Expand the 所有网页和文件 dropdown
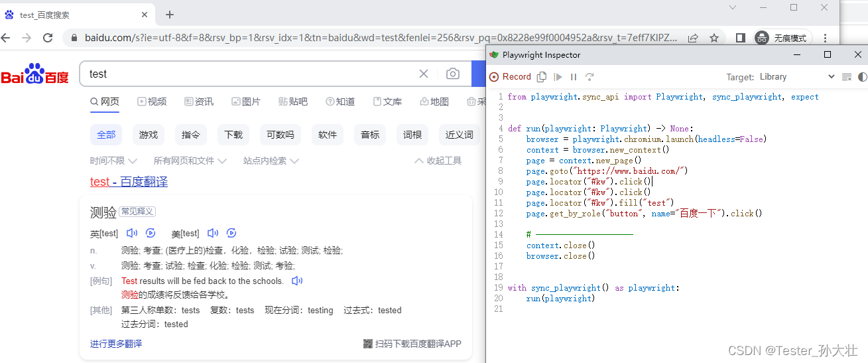Viewport: 868px width, 363px height. click(x=190, y=161)
